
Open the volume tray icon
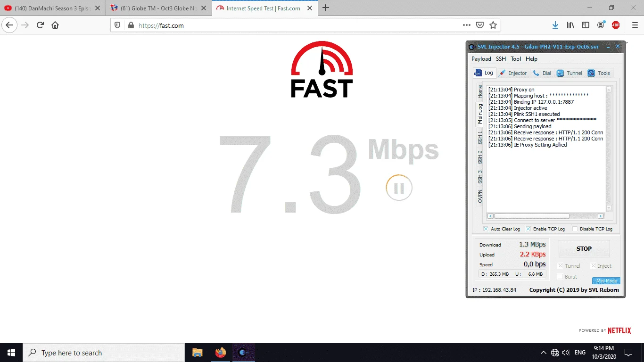[x=566, y=353]
